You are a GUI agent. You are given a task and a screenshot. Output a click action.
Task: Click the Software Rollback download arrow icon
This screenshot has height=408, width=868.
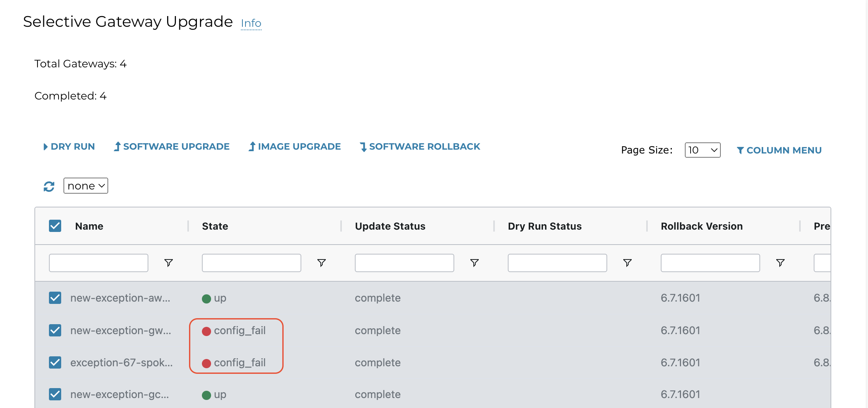click(x=363, y=147)
